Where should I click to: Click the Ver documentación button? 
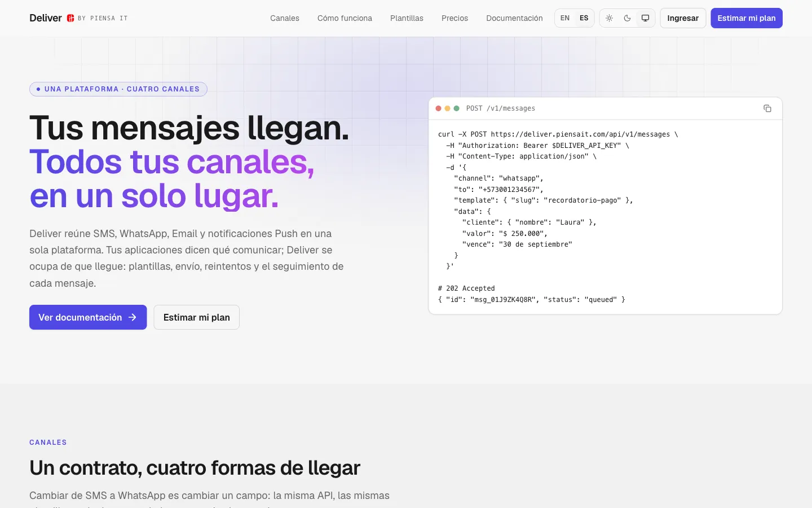(88, 317)
